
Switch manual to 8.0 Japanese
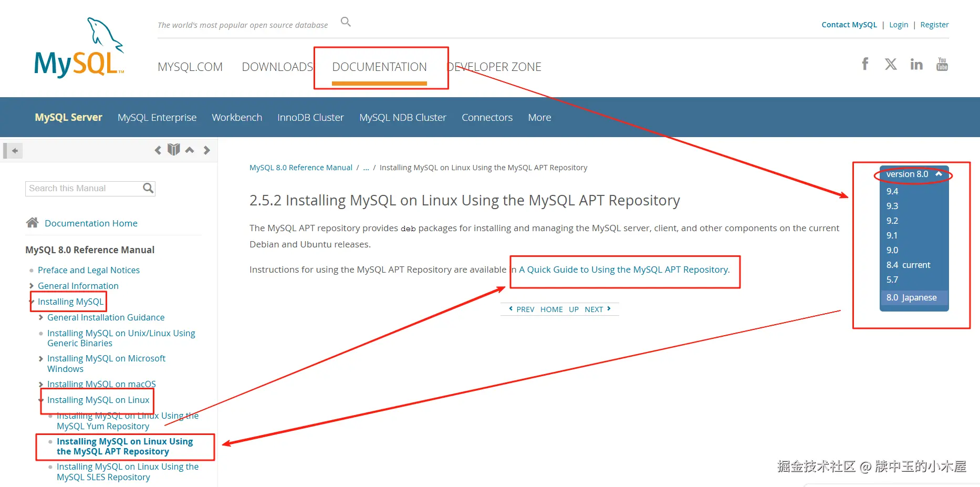point(912,297)
